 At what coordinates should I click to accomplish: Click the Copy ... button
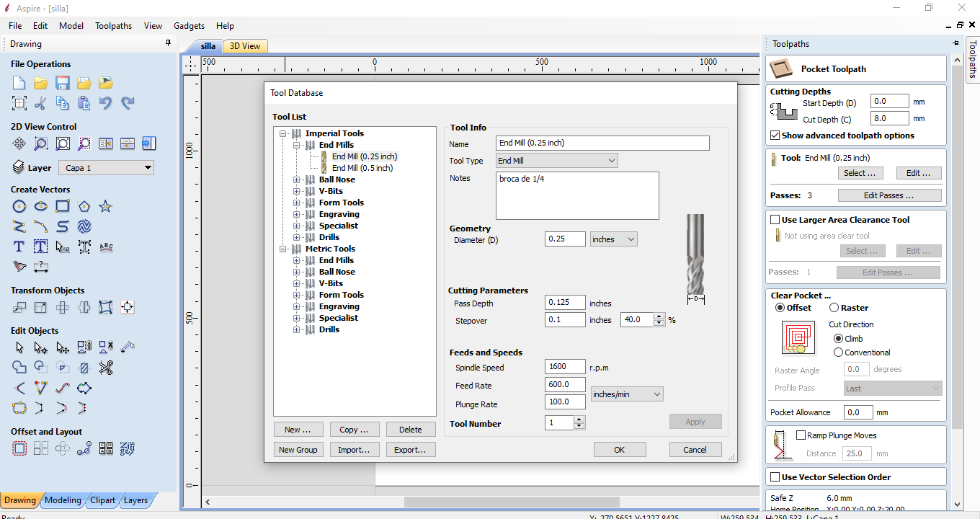pos(355,430)
